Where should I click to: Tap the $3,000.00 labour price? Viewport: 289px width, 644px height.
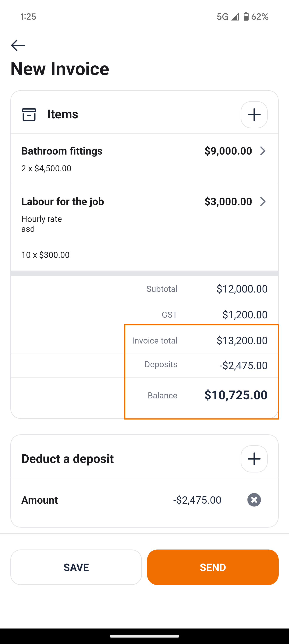(x=228, y=201)
